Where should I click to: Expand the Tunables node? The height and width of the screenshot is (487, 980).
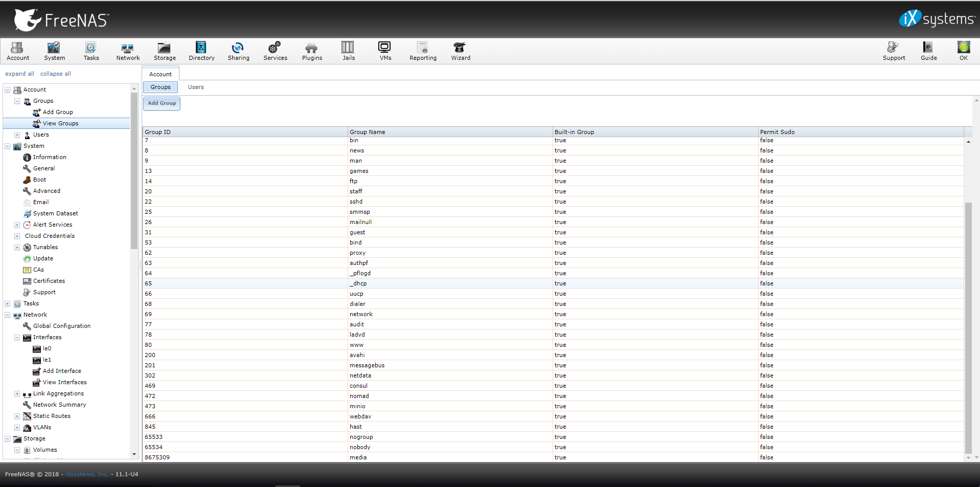coord(17,247)
